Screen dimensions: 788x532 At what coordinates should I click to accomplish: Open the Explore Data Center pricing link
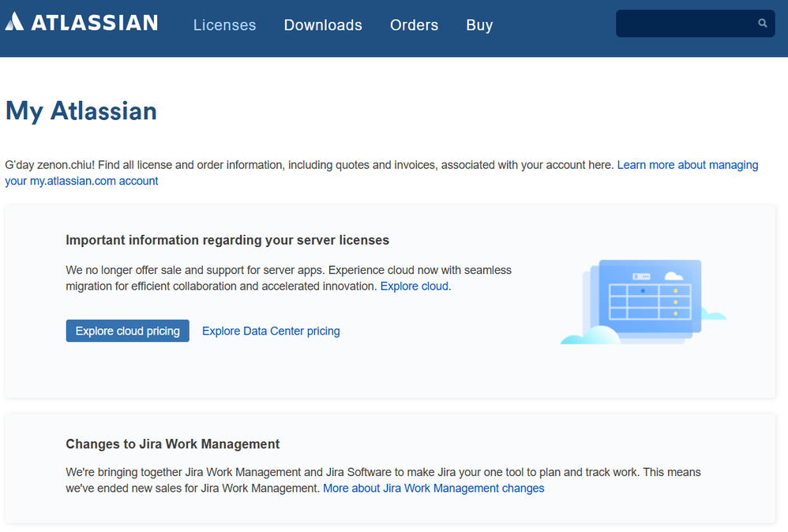coord(271,331)
